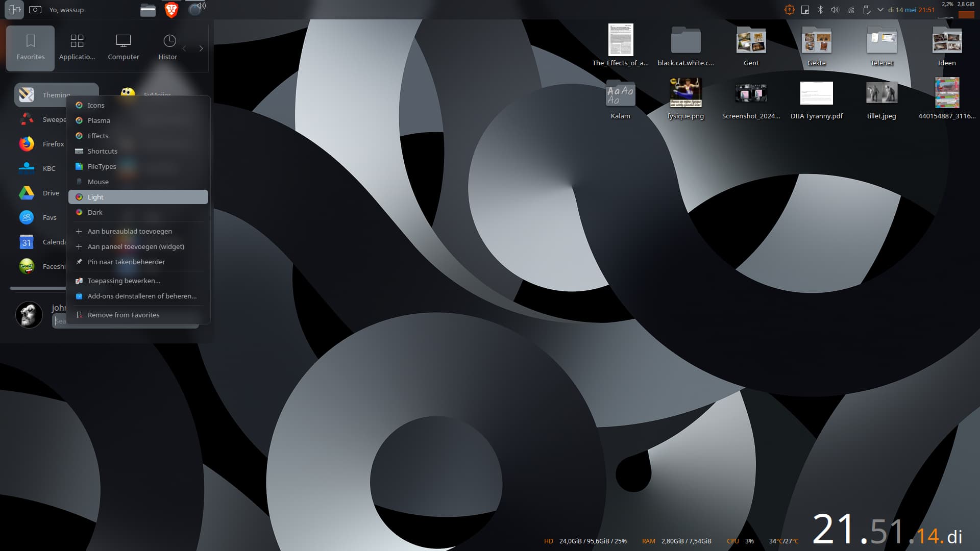This screenshot has height=551, width=980.
Task: Choose Mouse in the context menu
Action: click(138, 182)
